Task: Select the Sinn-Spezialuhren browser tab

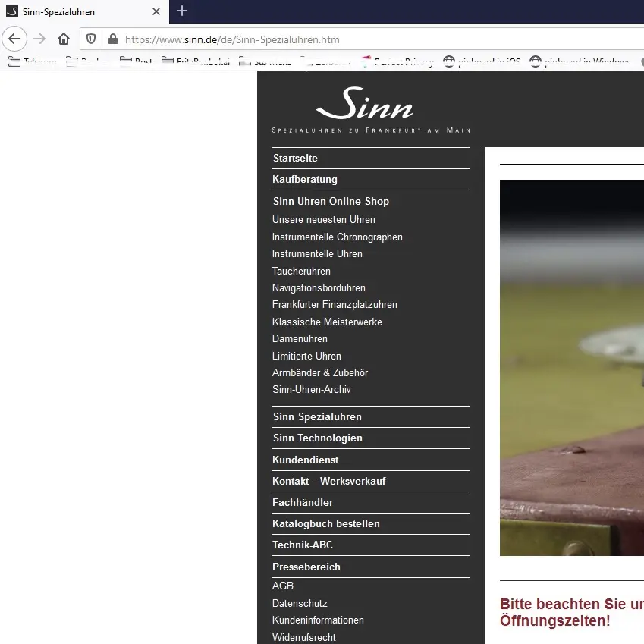Action: (76, 12)
